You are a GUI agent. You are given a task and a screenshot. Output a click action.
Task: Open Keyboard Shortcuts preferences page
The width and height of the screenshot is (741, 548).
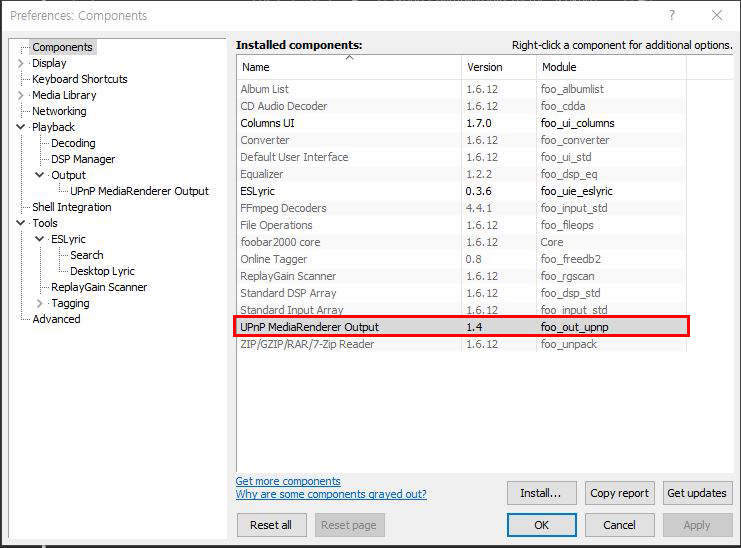click(80, 79)
